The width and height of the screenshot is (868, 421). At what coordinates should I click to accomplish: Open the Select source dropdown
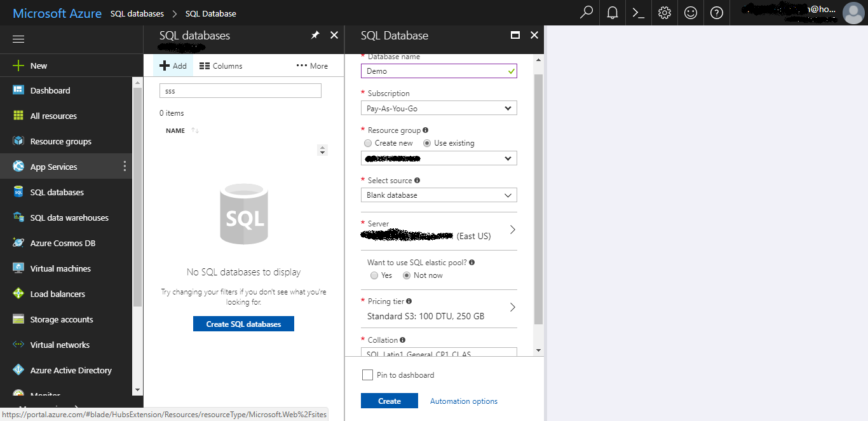coord(438,195)
